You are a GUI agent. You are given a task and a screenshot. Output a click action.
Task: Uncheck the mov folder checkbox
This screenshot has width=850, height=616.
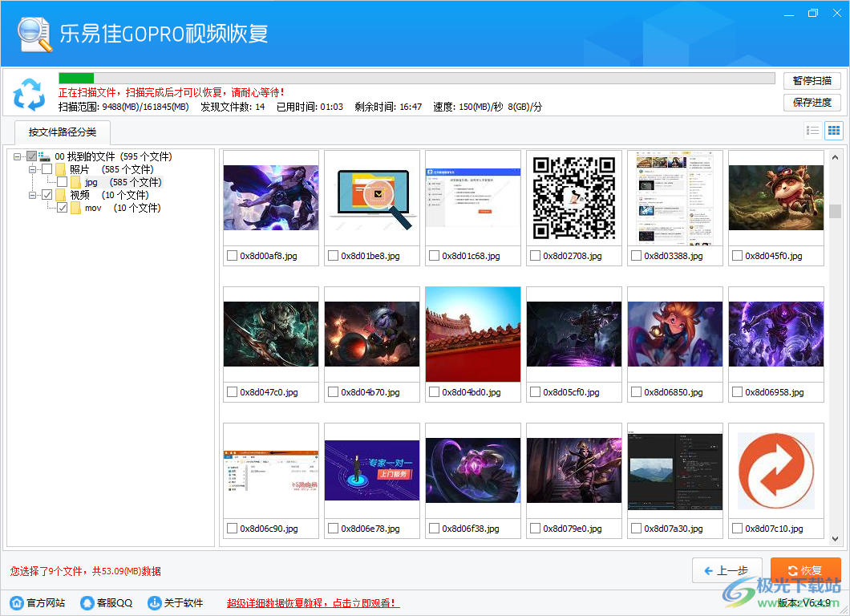63,208
